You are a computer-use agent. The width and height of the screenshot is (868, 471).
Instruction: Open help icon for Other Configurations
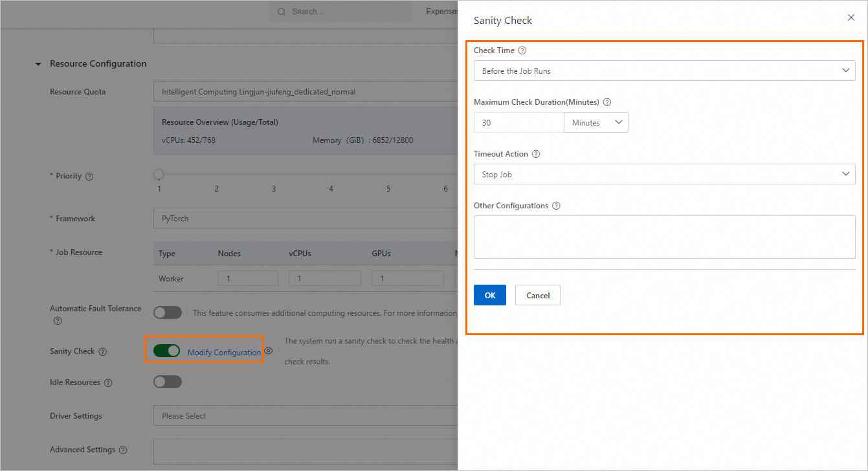click(556, 206)
